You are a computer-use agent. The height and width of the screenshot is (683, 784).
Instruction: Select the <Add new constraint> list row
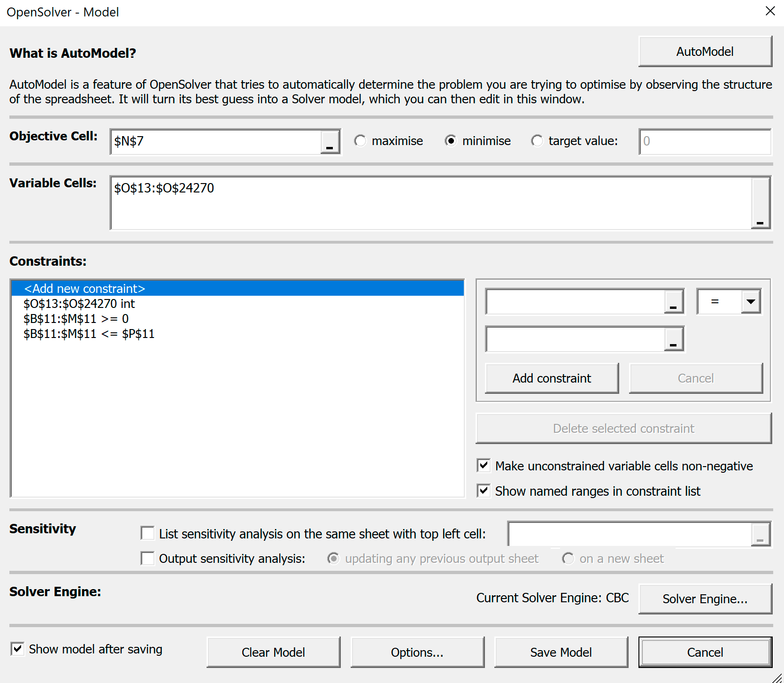pyautogui.click(x=238, y=288)
